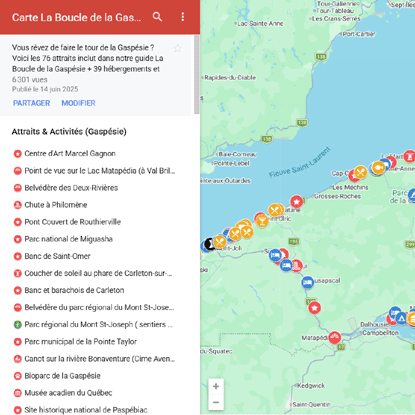
Task: Click red icon beside Centre d'Art Marcel Gagnon
Action: coord(17,154)
